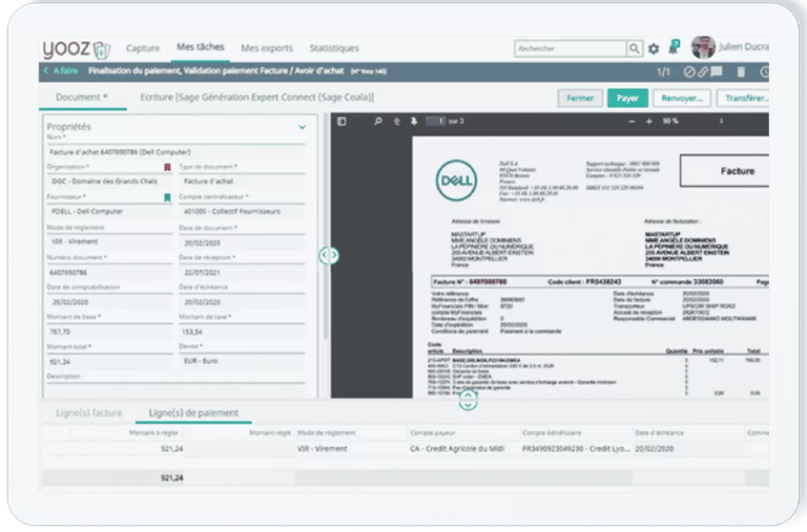Click the Rechercher search field
The image size is (807, 532).
pyautogui.click(x=570, y=48)
